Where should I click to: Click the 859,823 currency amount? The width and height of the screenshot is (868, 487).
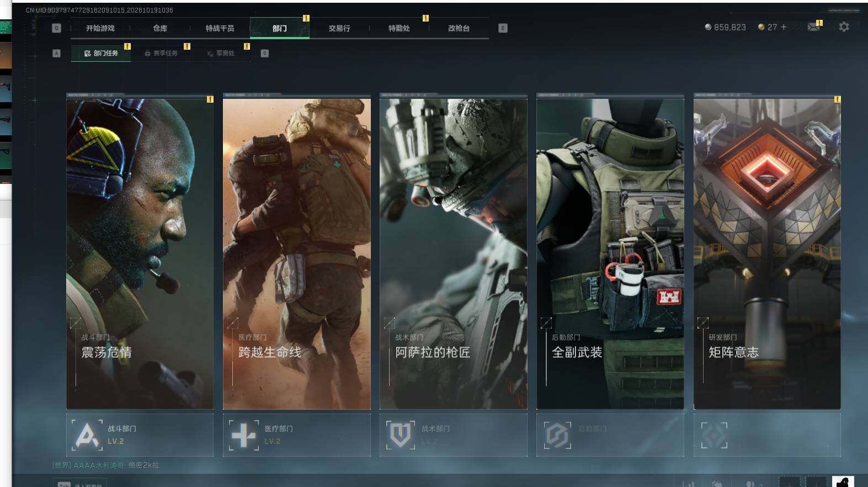[730, 27]
